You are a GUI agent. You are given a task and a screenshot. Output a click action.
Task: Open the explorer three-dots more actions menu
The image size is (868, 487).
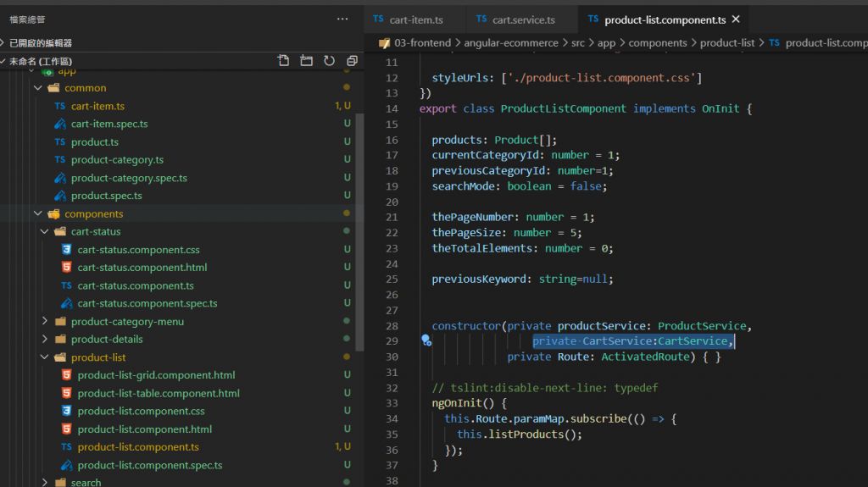click(342, 19)
